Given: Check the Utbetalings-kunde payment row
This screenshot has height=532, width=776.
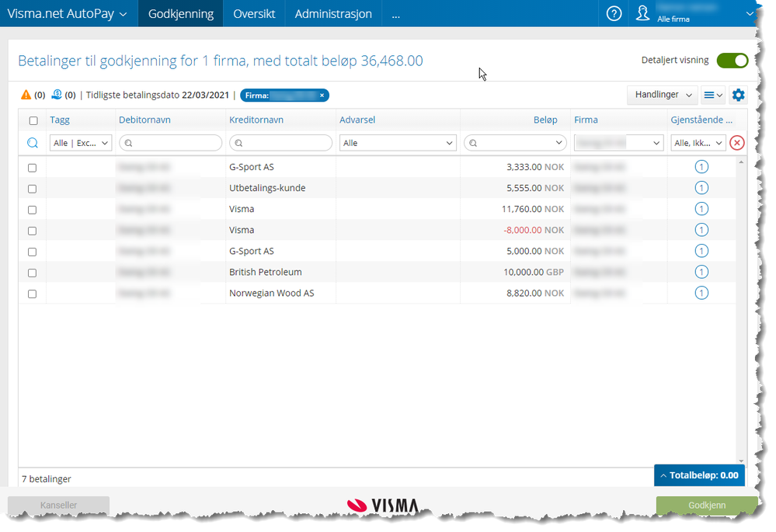Looking at the screenshot, I should (32, 189).
